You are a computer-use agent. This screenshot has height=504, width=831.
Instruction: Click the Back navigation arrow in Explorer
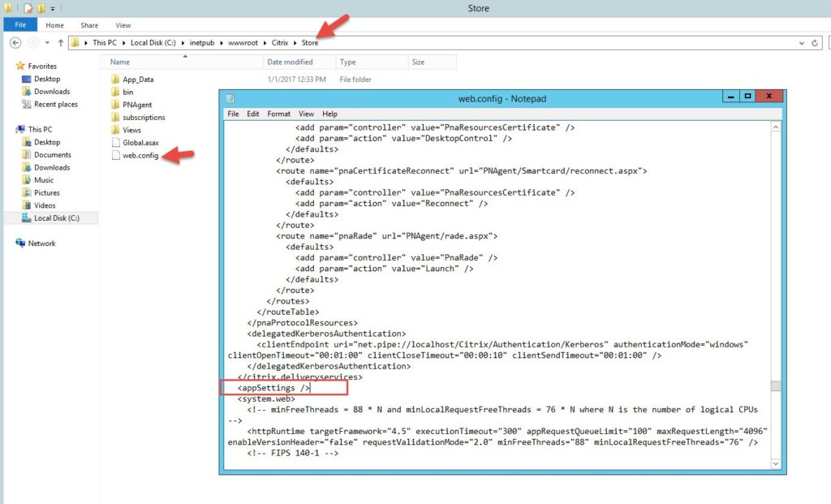(x=15, y=43)
